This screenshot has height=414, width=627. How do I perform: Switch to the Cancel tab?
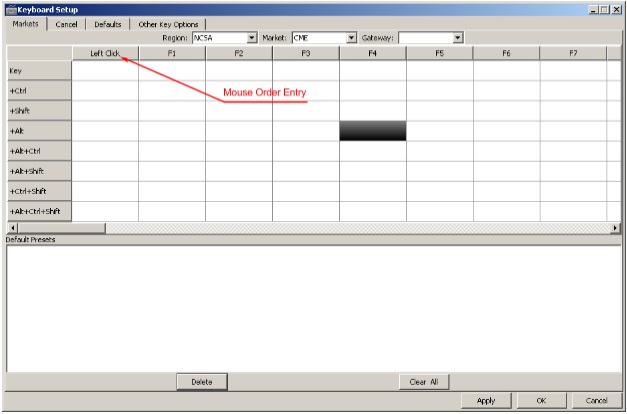[67, 24]
